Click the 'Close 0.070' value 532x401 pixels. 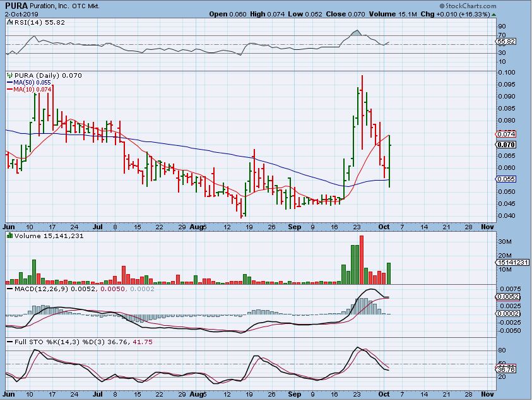click(x=345, y=15)
